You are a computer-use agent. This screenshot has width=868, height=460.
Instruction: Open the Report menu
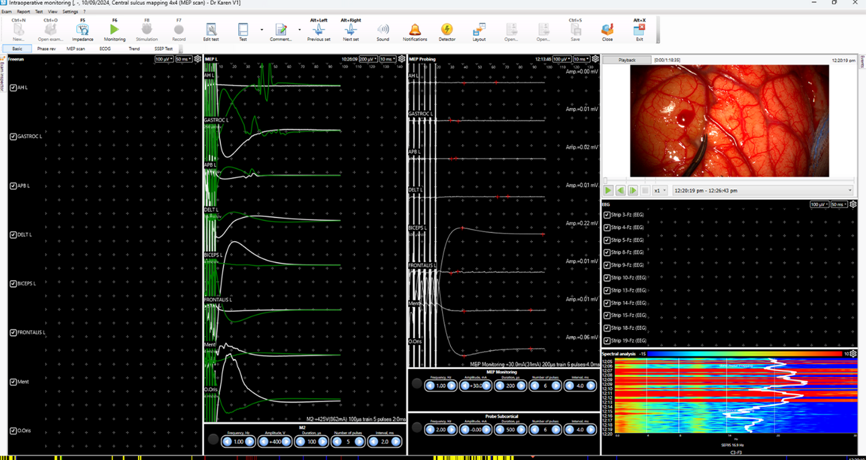click(24, 11)
